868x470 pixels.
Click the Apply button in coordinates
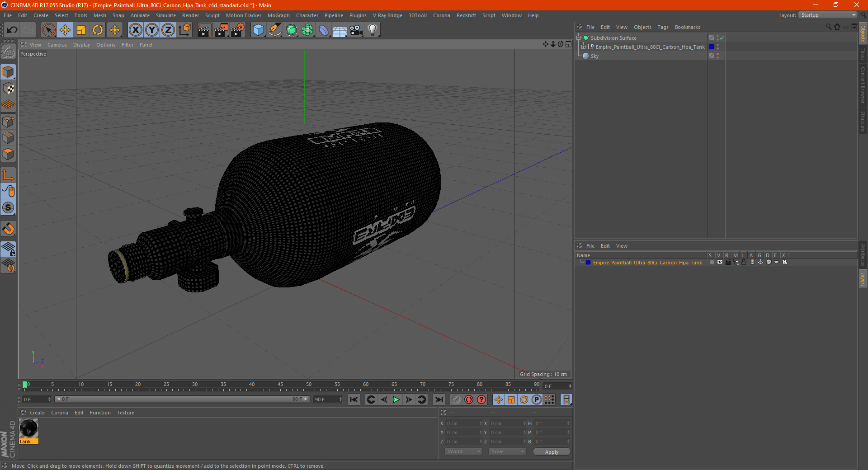click(552, 452)
